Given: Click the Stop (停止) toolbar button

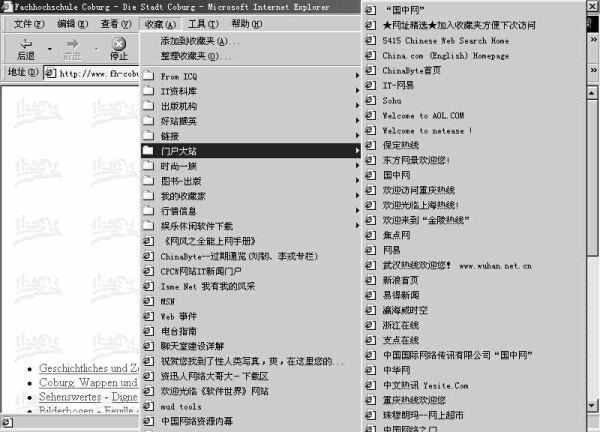Looking at the screenshot, I should [119, 49].
